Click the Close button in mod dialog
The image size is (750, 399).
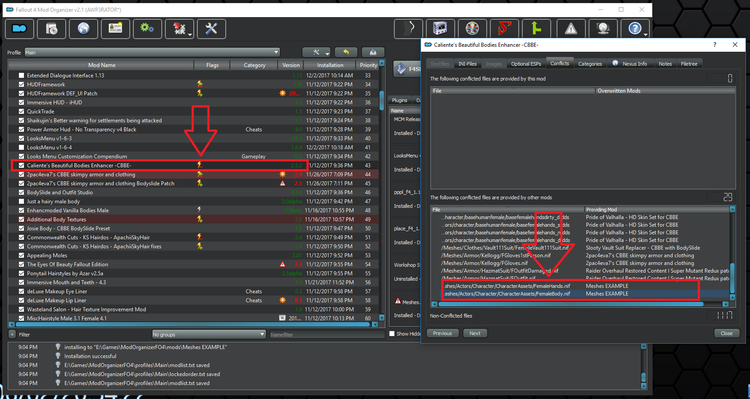[726, 333]
